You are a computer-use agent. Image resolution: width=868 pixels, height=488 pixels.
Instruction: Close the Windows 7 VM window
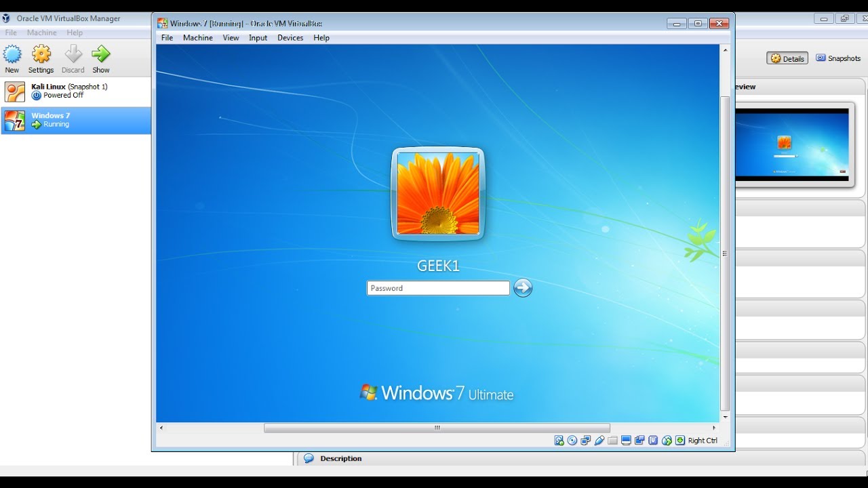coord(719,24)
